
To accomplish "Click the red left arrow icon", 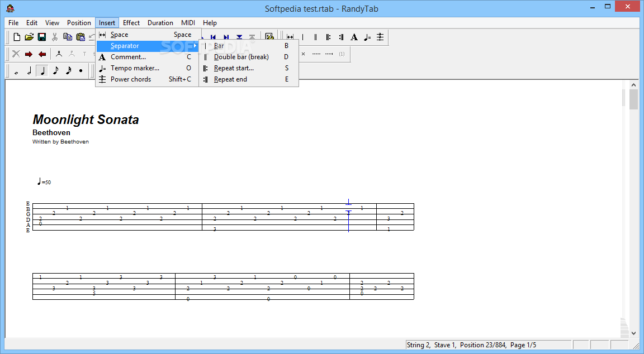I will coord(42,54).
